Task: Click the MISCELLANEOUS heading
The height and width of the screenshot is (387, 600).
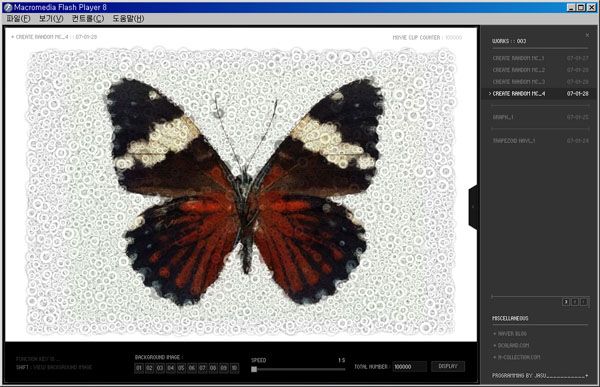Action: pyautogui.click(x=510, y=318)
